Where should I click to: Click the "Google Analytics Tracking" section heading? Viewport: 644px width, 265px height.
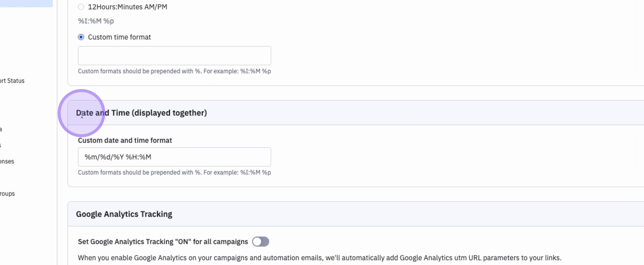click(124, 214)
